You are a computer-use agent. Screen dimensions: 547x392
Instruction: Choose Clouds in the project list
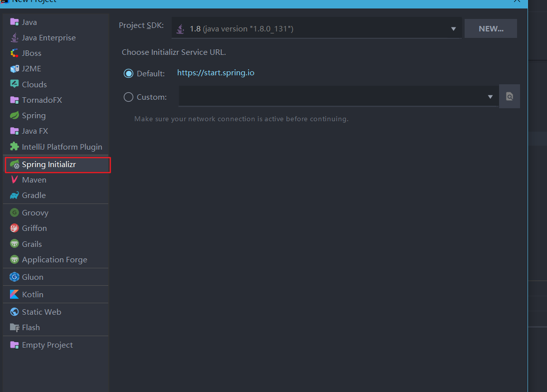56,84
